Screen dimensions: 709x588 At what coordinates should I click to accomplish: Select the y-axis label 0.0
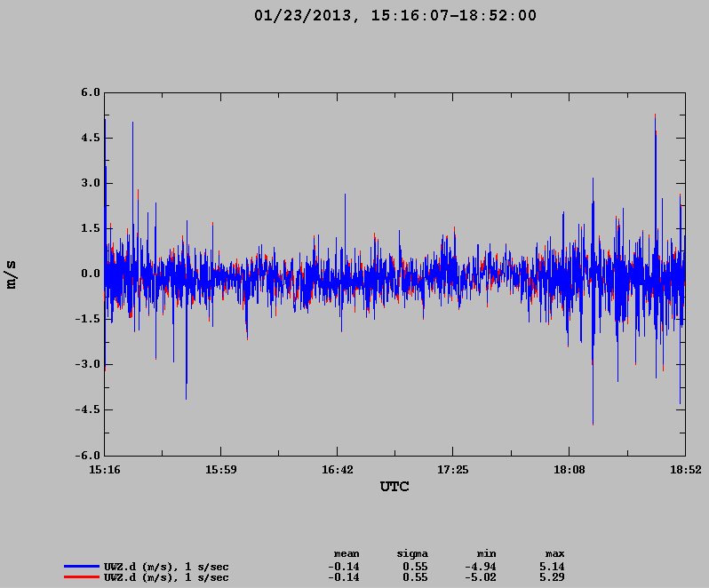(x=91, y=274)
